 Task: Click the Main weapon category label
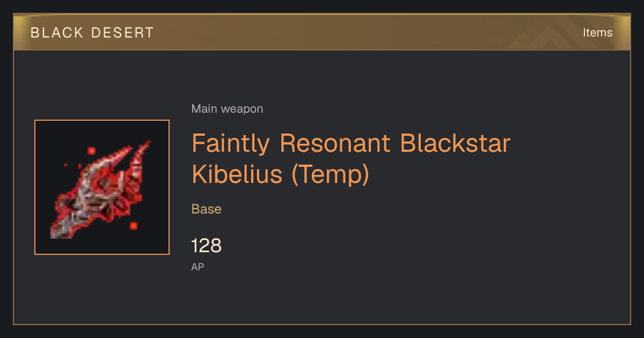227,109
